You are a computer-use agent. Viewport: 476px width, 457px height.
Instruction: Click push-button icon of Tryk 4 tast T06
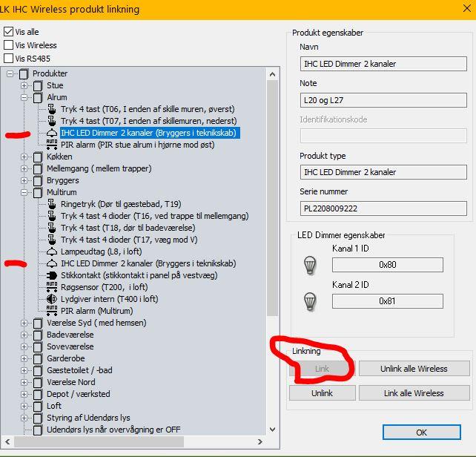pos(52,109)
